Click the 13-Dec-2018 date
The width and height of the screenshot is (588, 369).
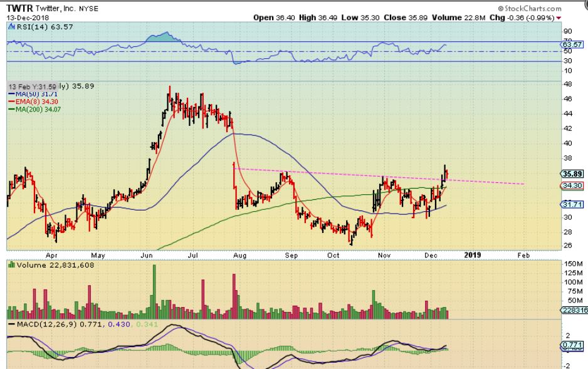(28, 18)
